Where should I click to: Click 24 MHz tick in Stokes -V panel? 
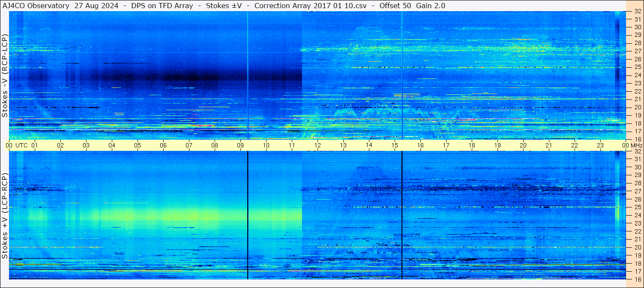point(637,75)
